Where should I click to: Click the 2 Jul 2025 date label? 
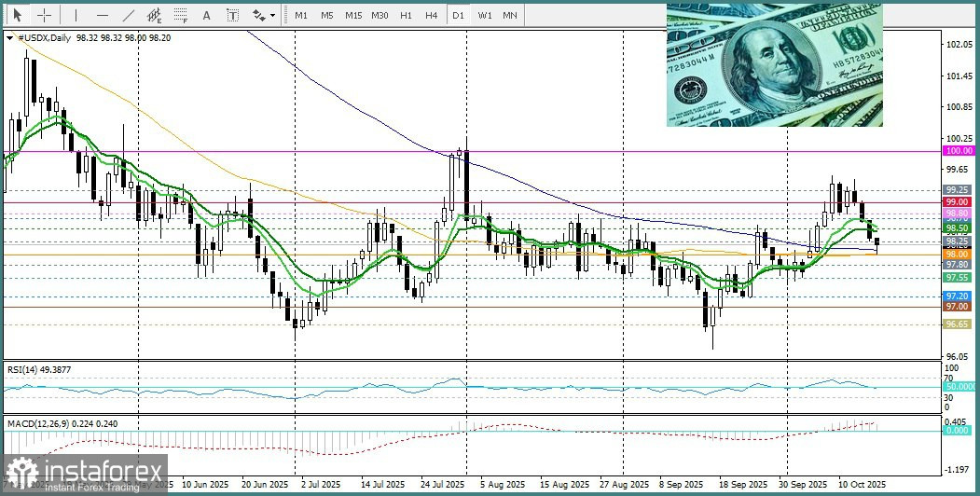click(321, 484)
